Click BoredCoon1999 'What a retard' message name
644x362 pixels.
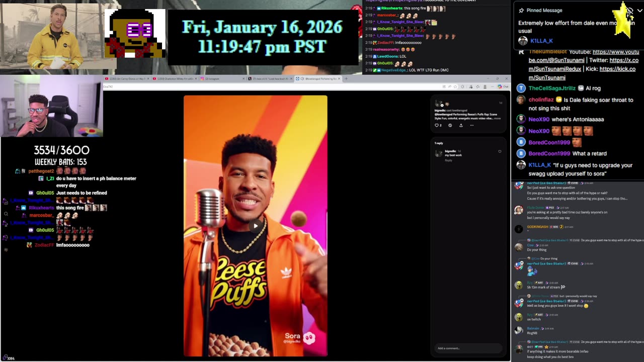[549, 153]
